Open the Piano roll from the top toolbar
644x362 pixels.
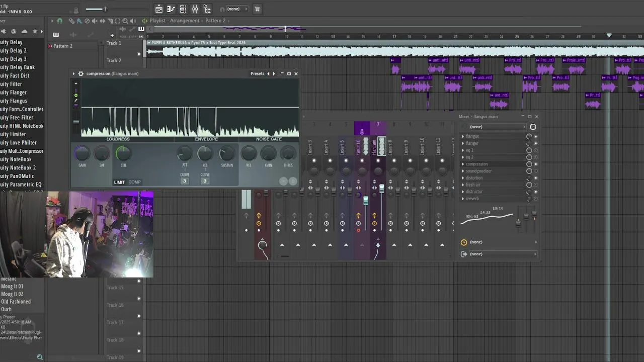(x=171, y=9)
